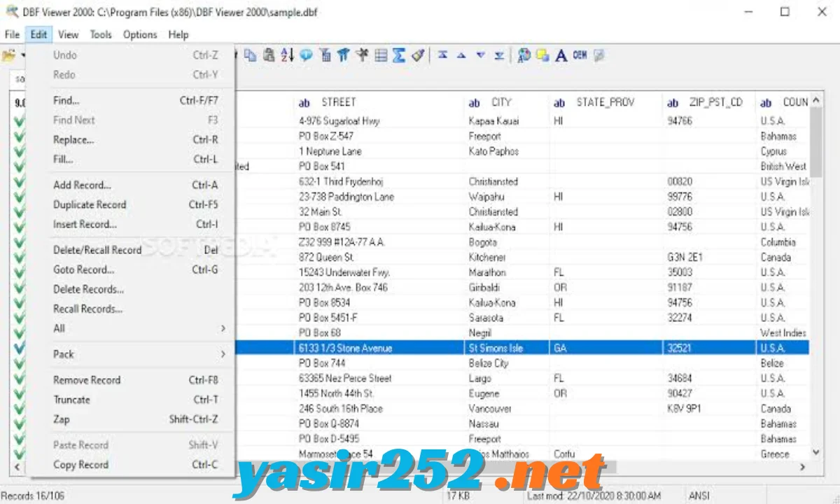Go to next record using down triangle

tap(480, 55)
